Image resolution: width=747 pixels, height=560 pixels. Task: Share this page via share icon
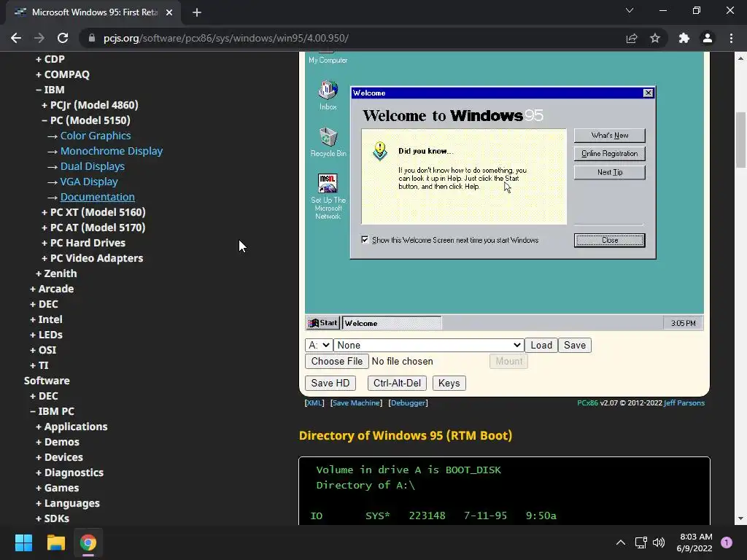pos(632,38)
